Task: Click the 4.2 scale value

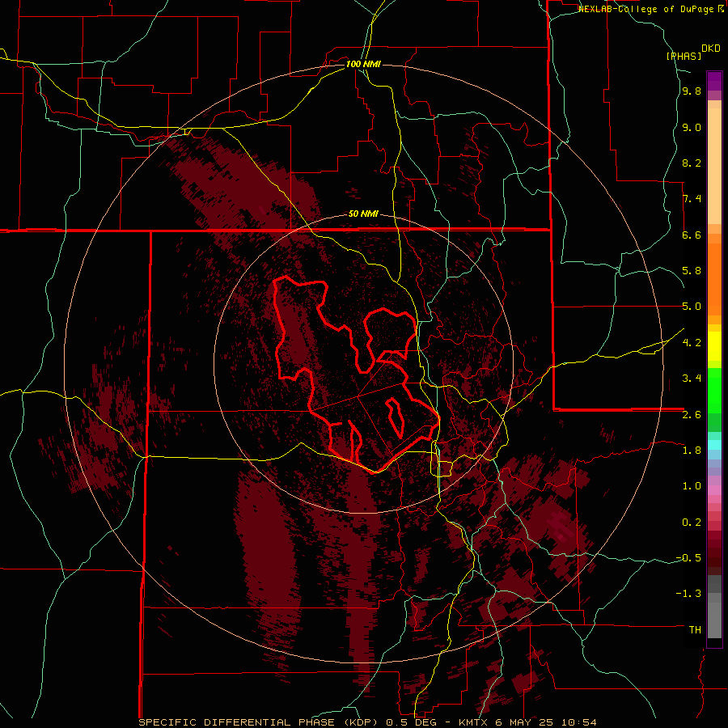Action: [x=692, y=343]
